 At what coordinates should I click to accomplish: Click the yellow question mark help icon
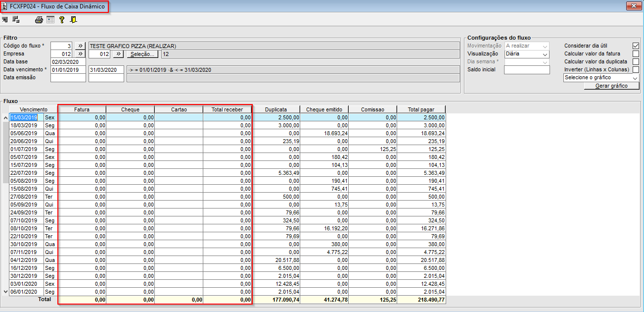62,20
